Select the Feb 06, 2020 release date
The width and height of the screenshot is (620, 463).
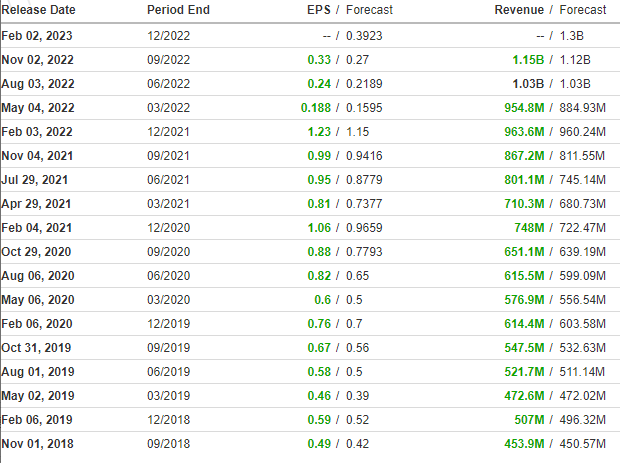(37, 324)
